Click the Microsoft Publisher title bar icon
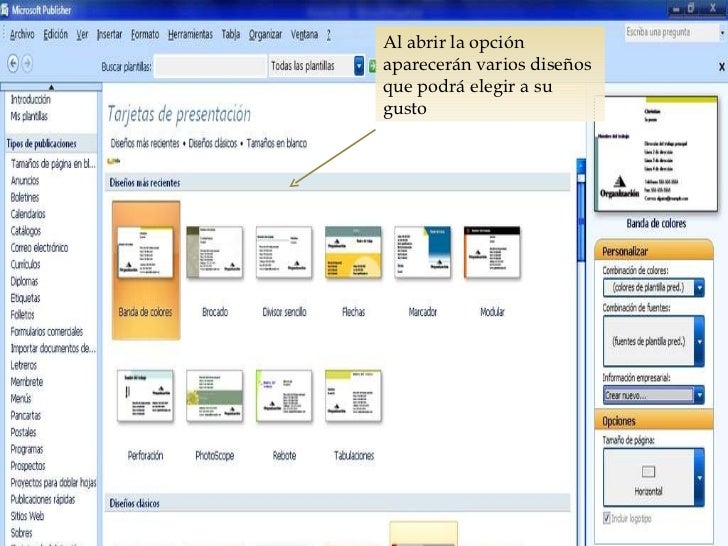This screenshot has width=728, height=546. pyautogui.click(x=5, y=10)
